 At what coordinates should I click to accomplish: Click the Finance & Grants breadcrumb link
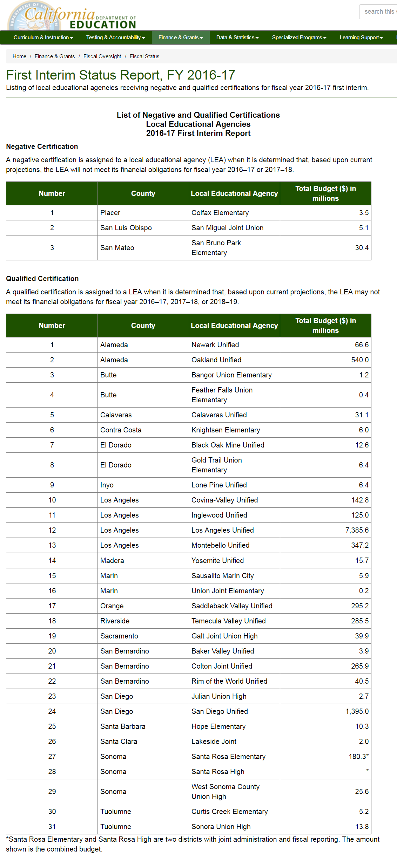(x=55, y=56)
